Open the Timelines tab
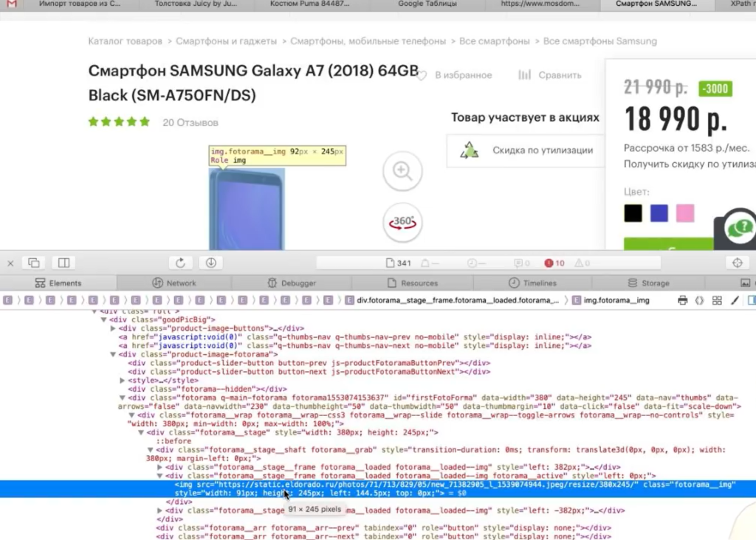 click(533, 283)
